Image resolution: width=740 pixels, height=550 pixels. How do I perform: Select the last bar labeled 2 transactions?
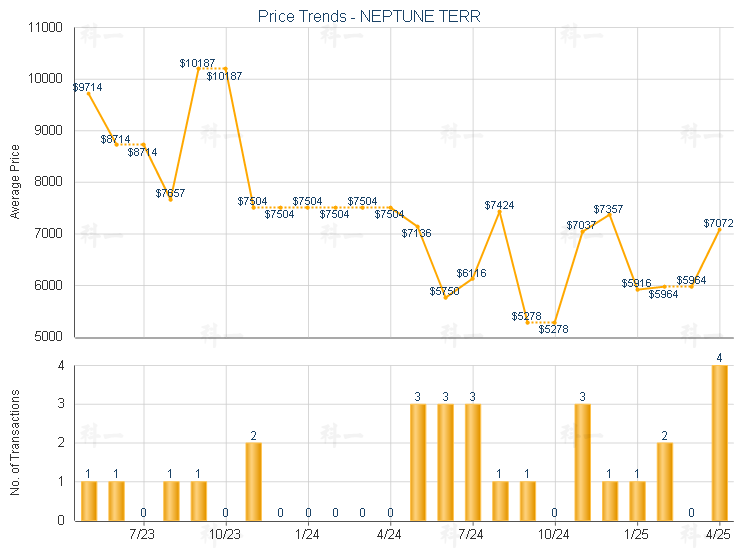click(664, 482)
